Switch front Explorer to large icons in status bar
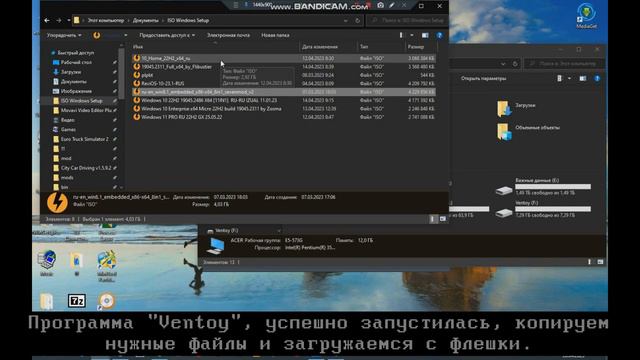The width and height of the screenshot is (640, 360). coord(443,219)
